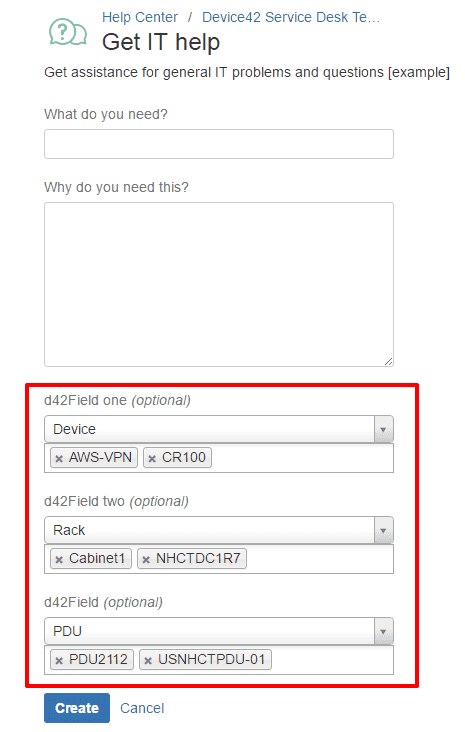Remove PDU2112 tag via x icon
Image resolution: width=465 pixels, height=732 pixels.
coord(59,660)
